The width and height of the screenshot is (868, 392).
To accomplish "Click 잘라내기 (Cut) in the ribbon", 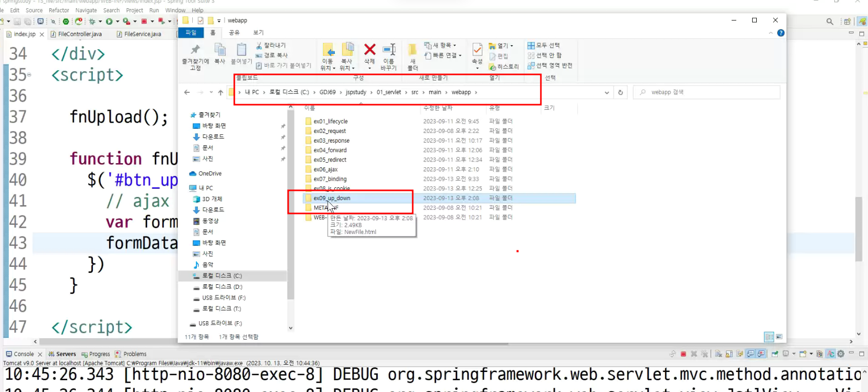I will pyautogui.click(x=271, y=46).
